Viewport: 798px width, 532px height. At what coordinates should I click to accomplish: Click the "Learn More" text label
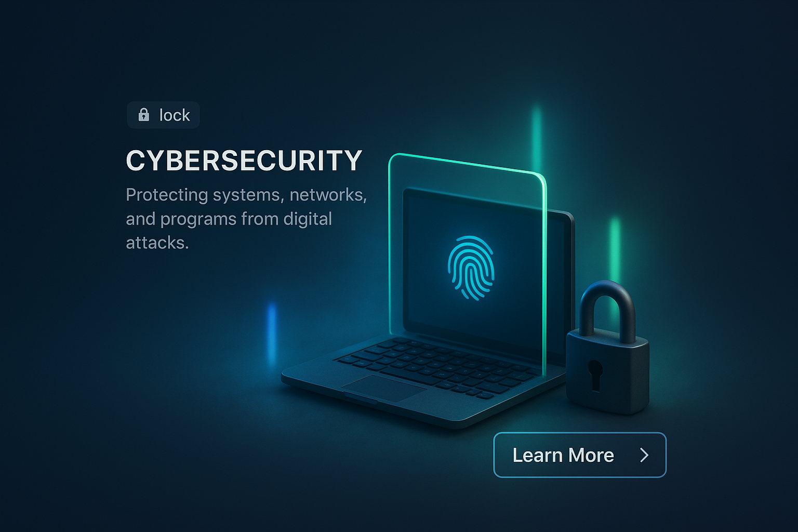(x=563, y=455)
